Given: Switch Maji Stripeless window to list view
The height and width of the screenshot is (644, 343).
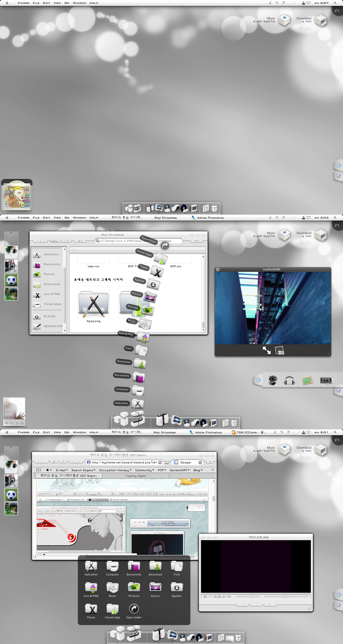Looking at the screenshot, I should pyautogui.click(x=61, y=241).
